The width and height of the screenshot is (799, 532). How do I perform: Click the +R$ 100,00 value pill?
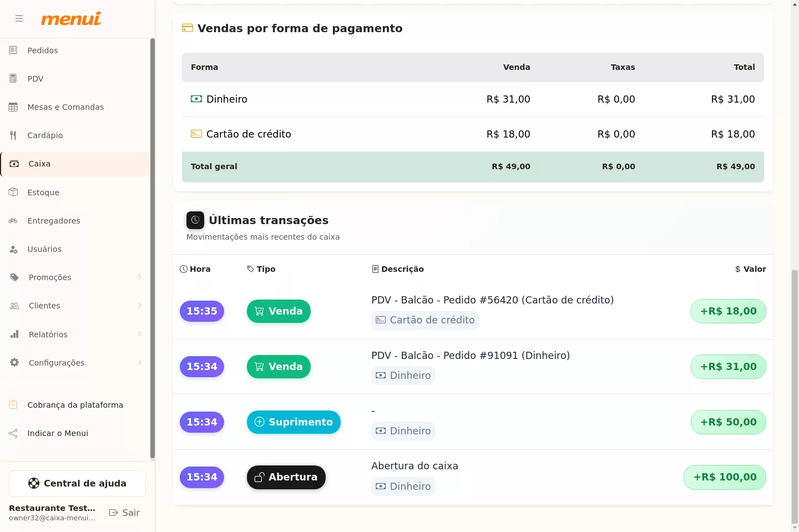[x=725, y=477]
